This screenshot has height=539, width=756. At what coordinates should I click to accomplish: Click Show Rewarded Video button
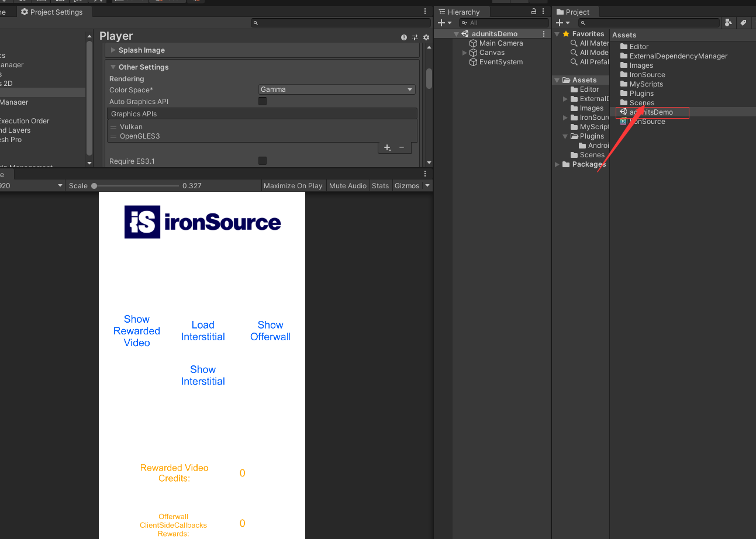click(x=137, y=331)
